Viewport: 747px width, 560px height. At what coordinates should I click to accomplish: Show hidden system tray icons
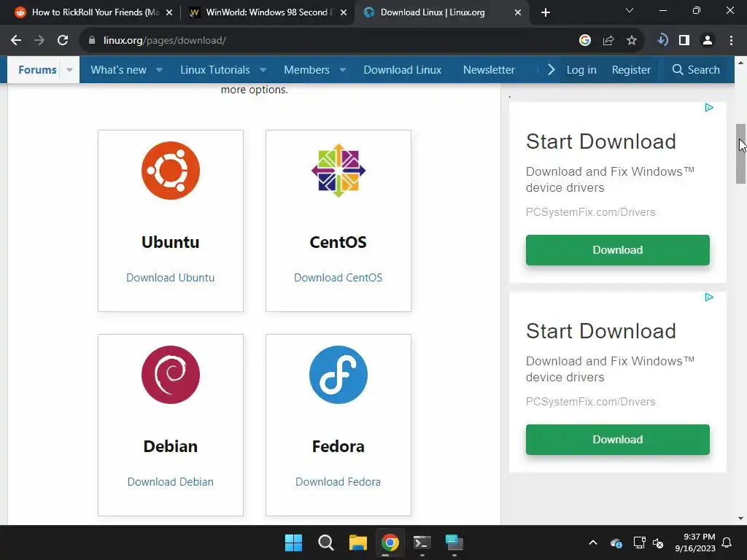pos(593,542)
